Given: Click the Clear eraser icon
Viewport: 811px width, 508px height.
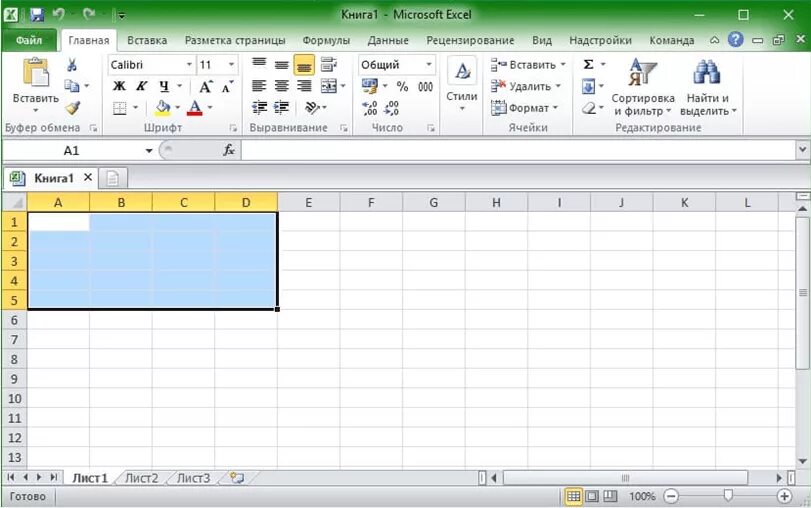Looking at the screenshot, I should point(589,108).
